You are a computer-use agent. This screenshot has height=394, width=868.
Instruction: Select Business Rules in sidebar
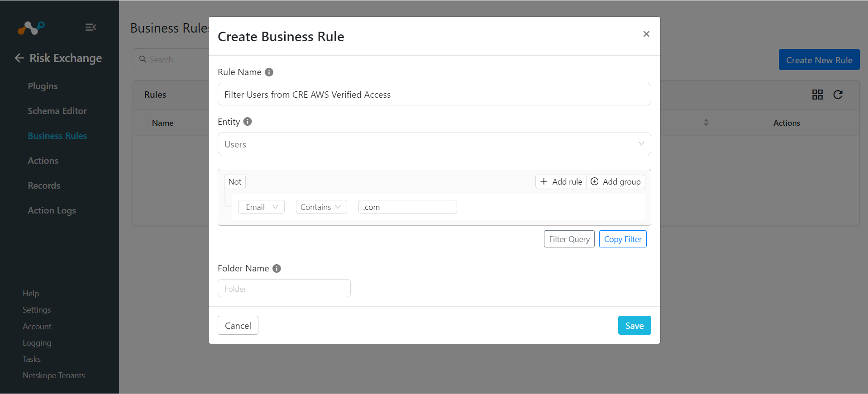coord(57,136)
